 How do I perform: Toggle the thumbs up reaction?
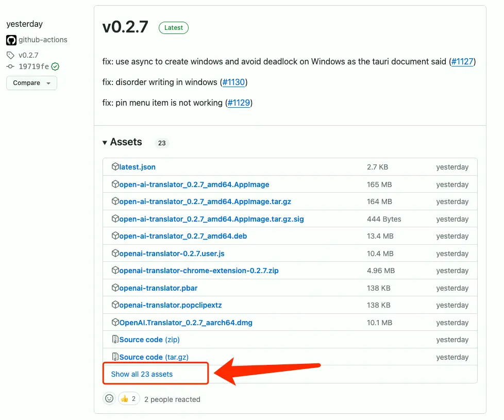[129, 398]
